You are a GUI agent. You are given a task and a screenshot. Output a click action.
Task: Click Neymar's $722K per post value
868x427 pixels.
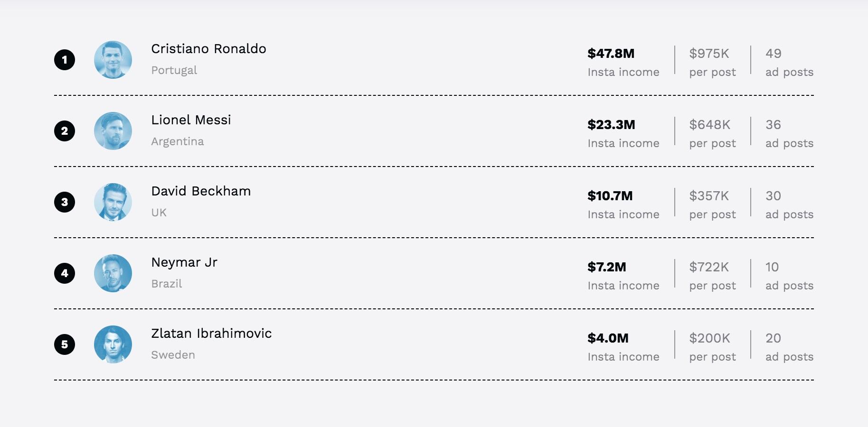click(709, 267)
